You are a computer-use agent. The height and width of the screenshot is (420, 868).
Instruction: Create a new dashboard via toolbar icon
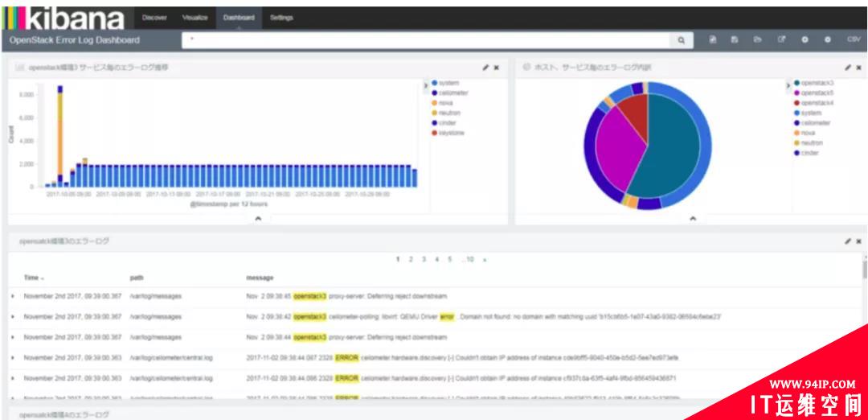coord(712,40)
